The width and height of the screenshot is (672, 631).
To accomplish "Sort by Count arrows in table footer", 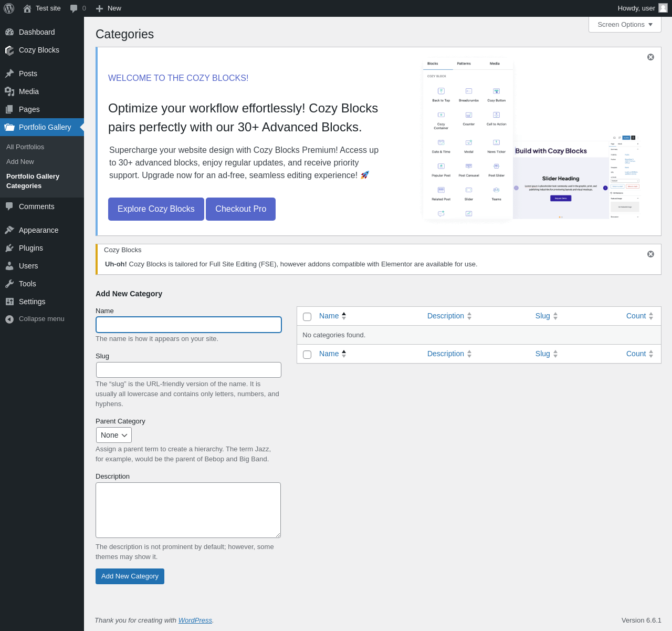I will (x=651, y=354).
